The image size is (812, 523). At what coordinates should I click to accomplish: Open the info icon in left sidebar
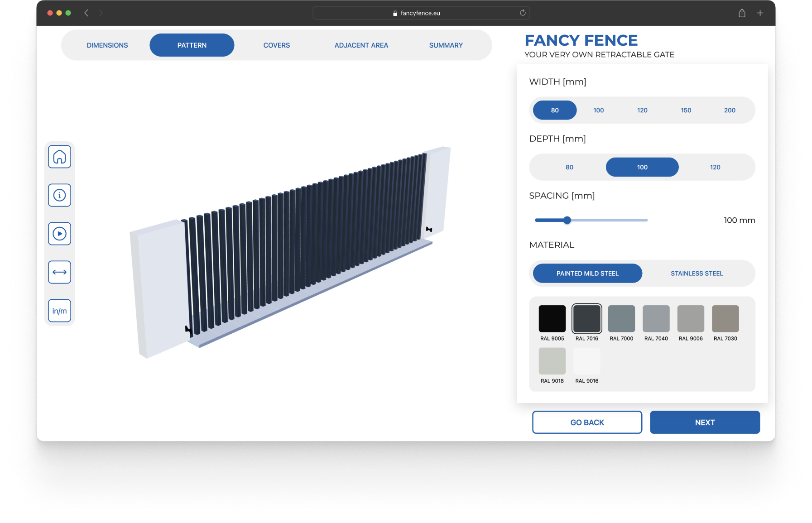point(59,195)
